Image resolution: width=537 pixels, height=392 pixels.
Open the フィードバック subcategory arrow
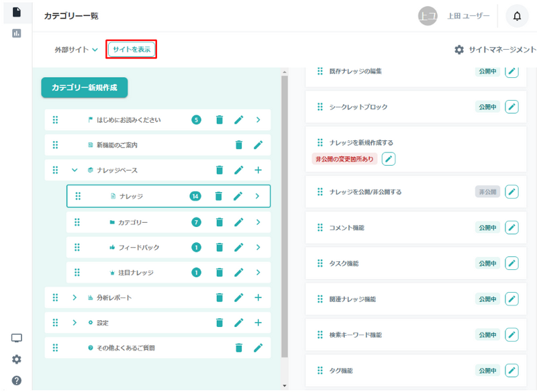click(x=258, y=247)
